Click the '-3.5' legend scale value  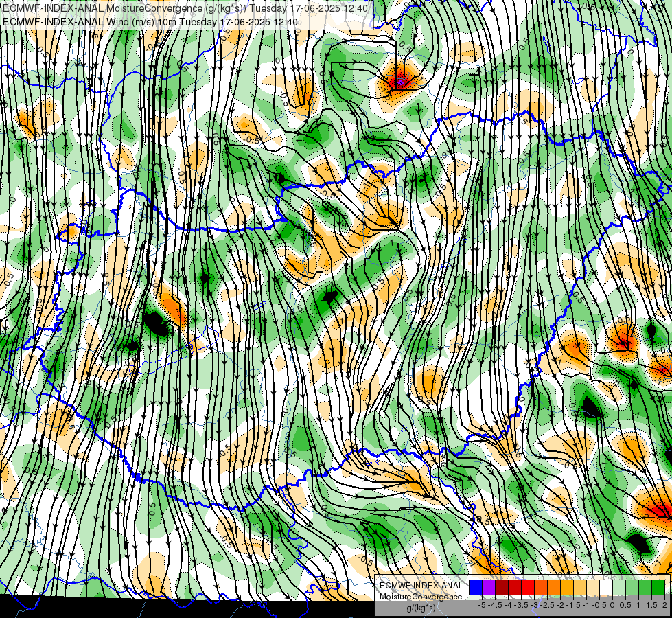click(x=521, y=605)
